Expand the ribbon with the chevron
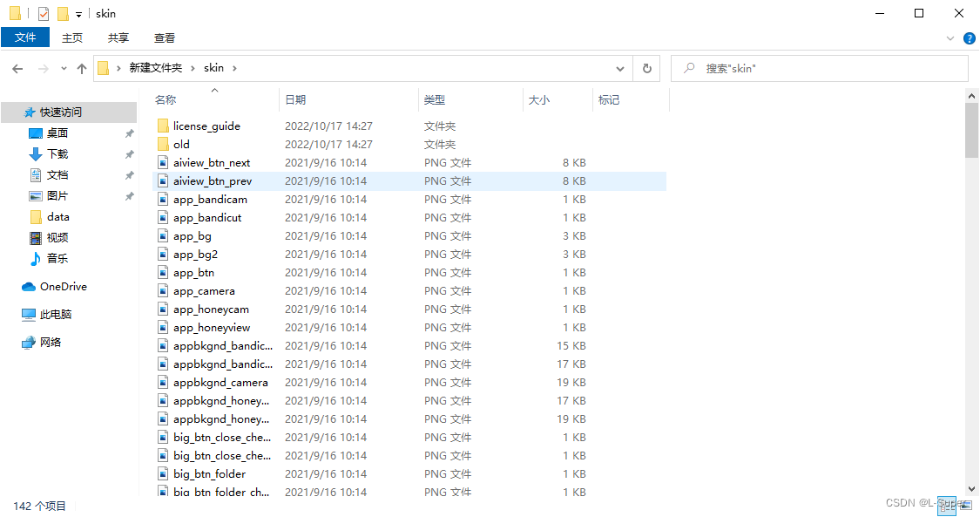 950,38
